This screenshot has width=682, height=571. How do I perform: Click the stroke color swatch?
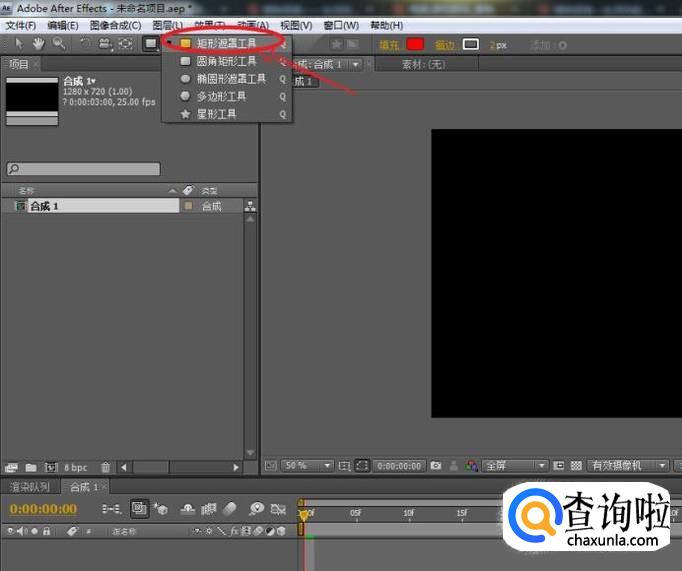[x=471, y=44]
